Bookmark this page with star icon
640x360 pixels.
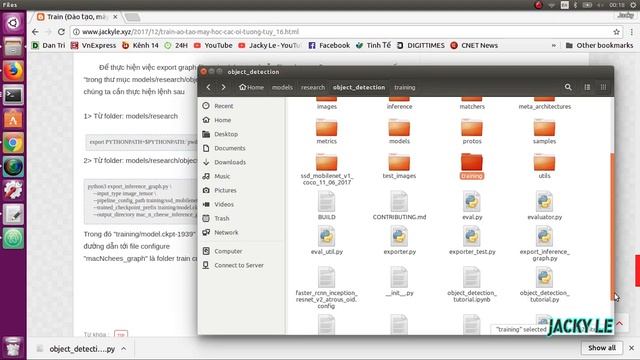(616, 32)
